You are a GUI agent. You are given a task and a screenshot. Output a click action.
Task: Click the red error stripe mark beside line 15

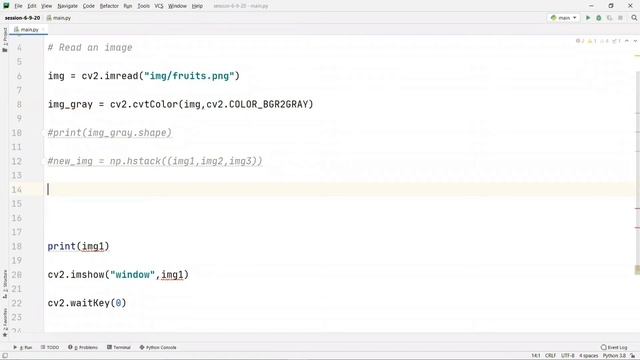pos(638,209)
